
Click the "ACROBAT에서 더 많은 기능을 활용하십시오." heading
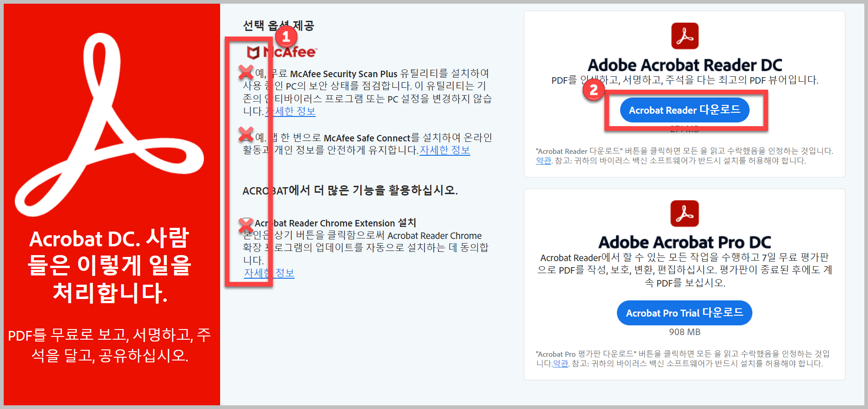point(350,190)
